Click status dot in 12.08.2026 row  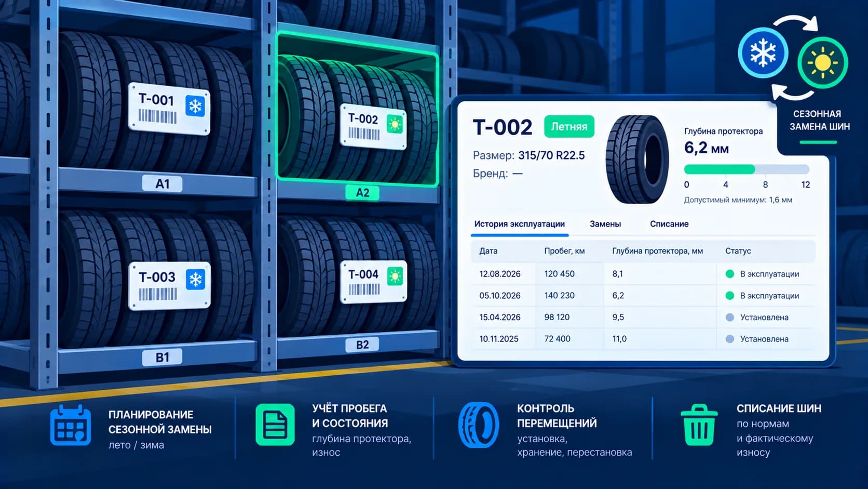(x=729, y=274)
